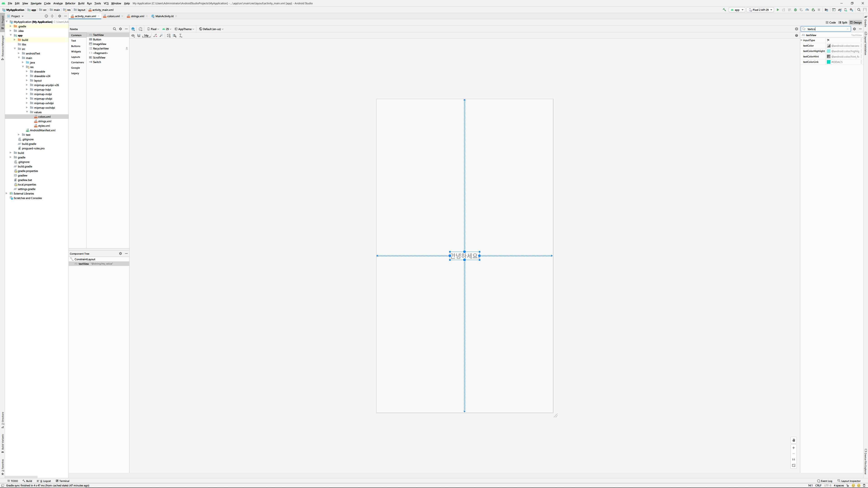
Task: Click the Search Everywhere magnifier icon
Action: coord(859,10)
